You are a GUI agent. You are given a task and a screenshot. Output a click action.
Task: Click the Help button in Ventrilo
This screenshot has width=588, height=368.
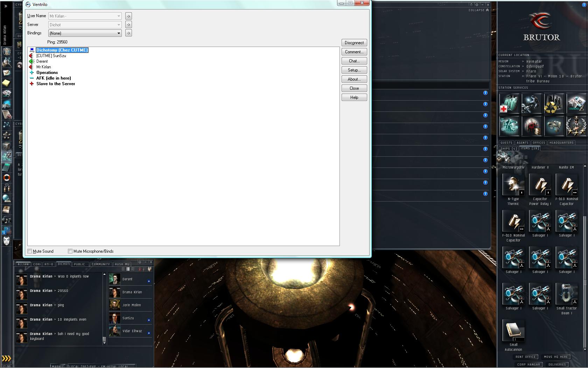point(354,97)
